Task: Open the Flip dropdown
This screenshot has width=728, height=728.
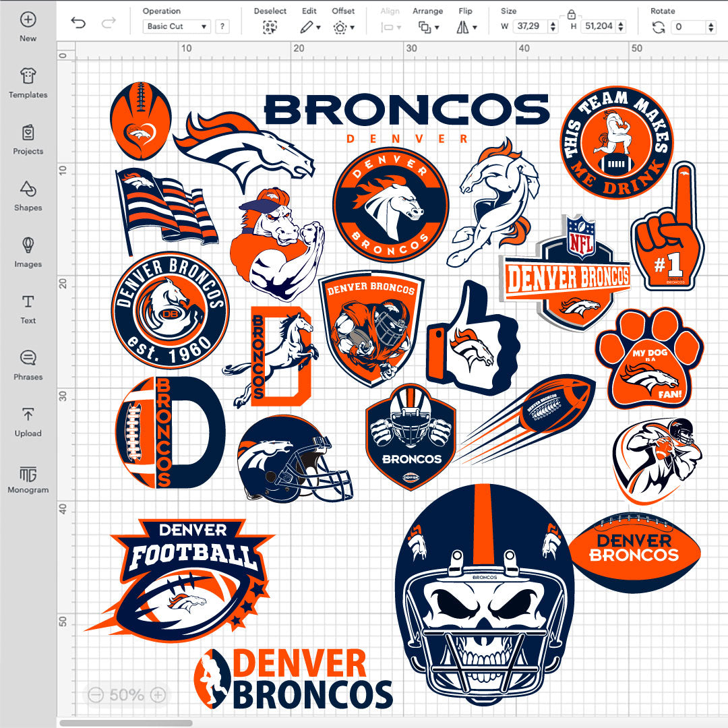Action: 466,27
